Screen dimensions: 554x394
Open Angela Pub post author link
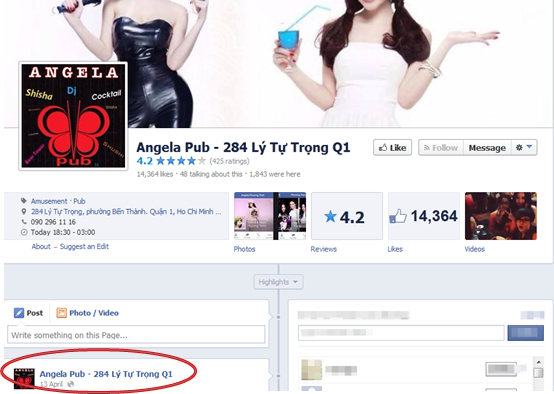click(x=106, y=374)
